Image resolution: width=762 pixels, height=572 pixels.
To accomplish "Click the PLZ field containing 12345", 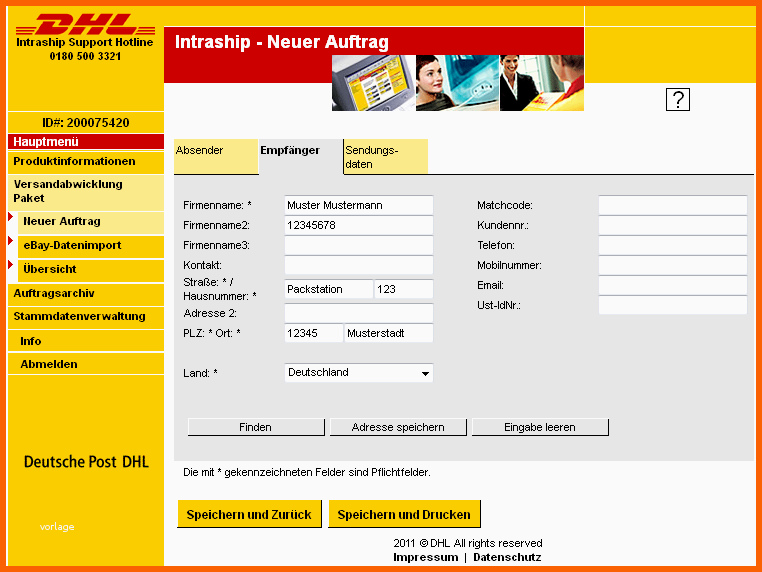I will click(x=313, y=333).
